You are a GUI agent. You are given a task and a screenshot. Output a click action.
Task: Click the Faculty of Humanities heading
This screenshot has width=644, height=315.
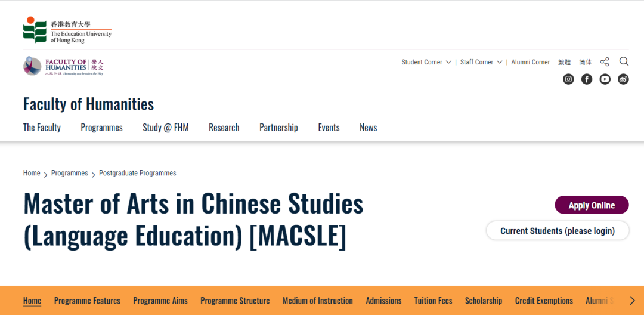(88, 104)
